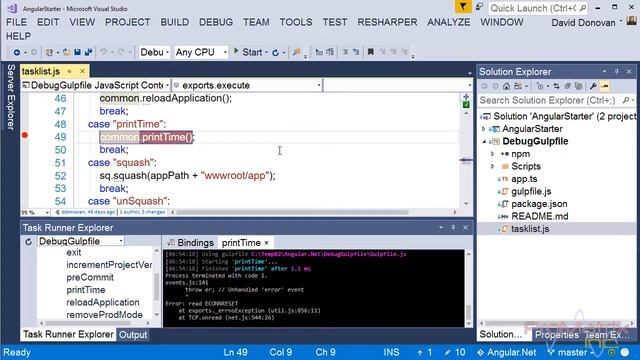Screen dimensions: 640x360
Task: Pin the Solution Explorer panel
Action: tap(617, 71)
